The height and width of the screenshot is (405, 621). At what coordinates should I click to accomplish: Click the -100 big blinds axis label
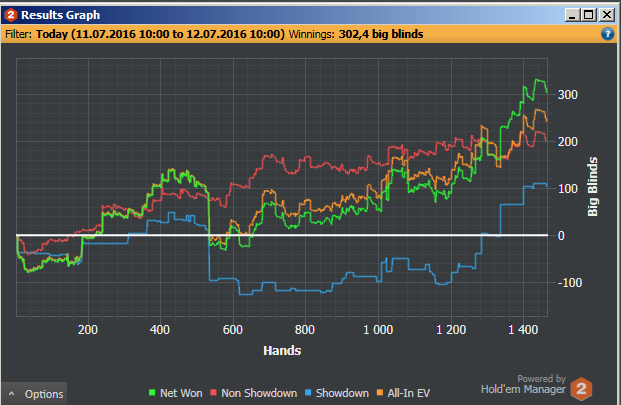pos(570,283)
